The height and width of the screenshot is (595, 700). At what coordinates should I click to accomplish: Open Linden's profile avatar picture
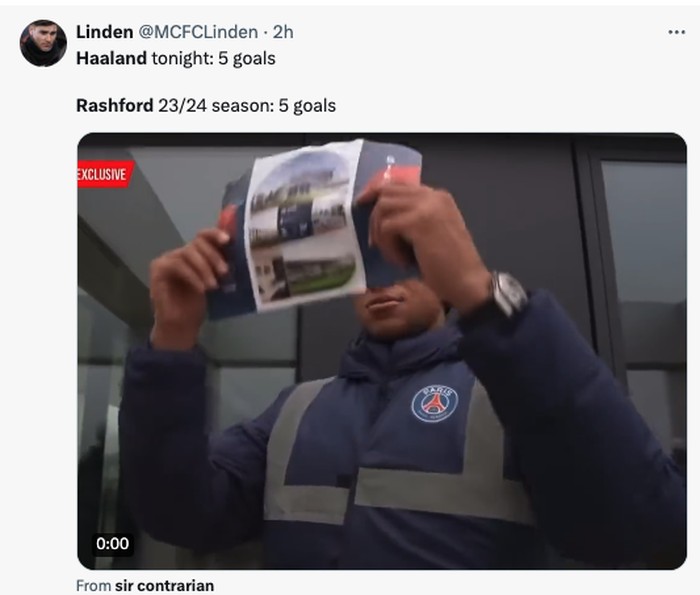click(x=43, y=43)
